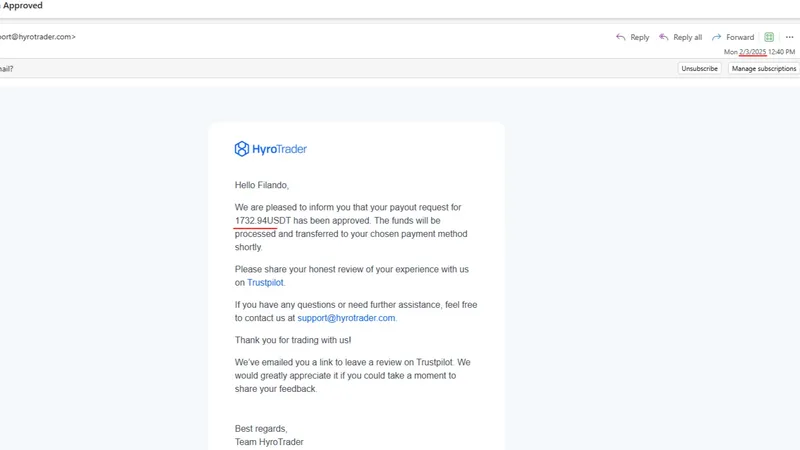Open the green apps grid icon
This screenshot has height=450, width=800.
coord(769,37)
